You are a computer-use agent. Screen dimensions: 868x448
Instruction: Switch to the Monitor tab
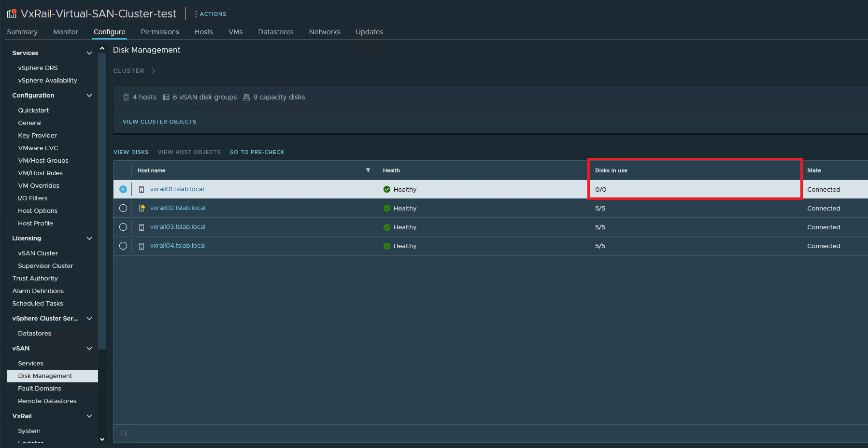[65, 32]
